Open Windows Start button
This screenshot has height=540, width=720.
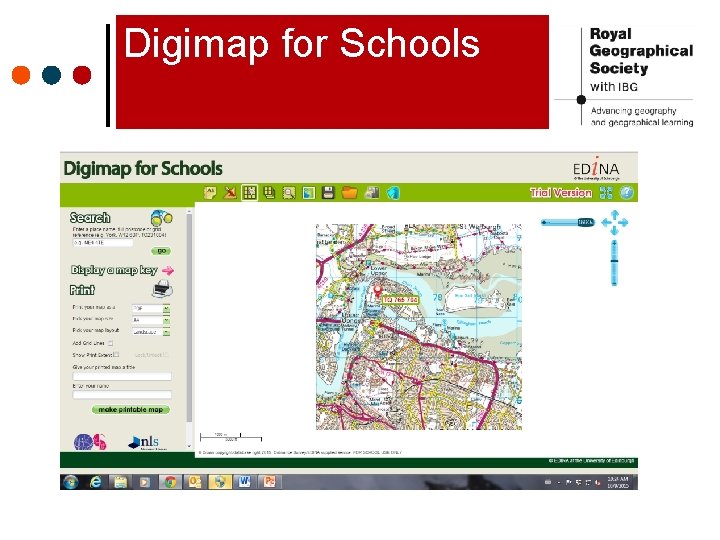point(71,482)
